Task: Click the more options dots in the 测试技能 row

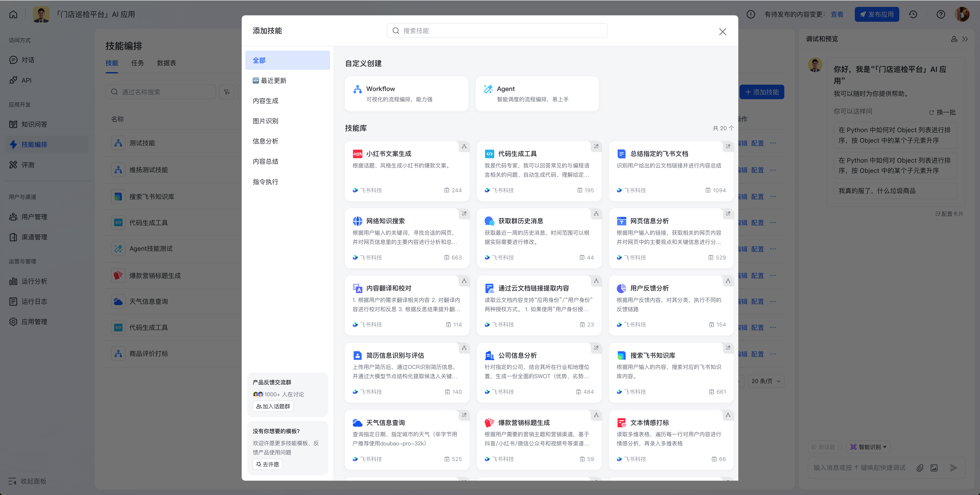Action: point(773,143)
